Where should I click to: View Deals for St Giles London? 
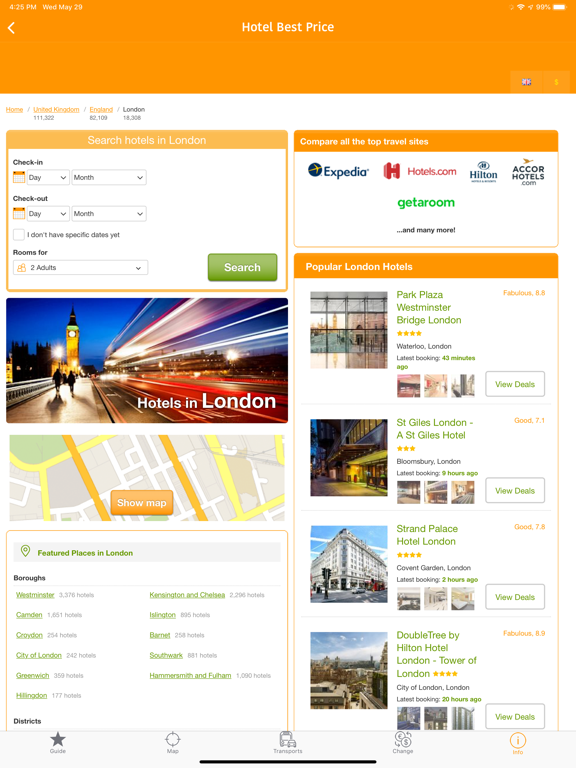point(515,491)
